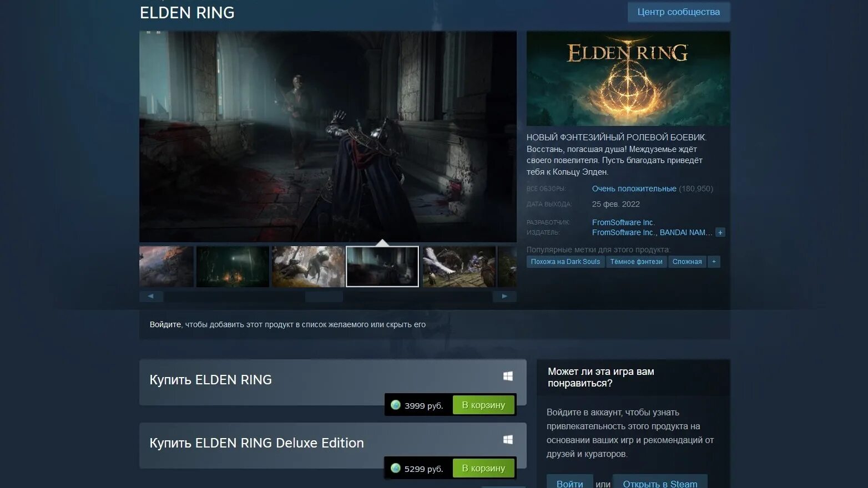This screenshot has height=488, width=868.
Task: Click the globe icon beside 5299 руб.
Action: tap(396, 468)
